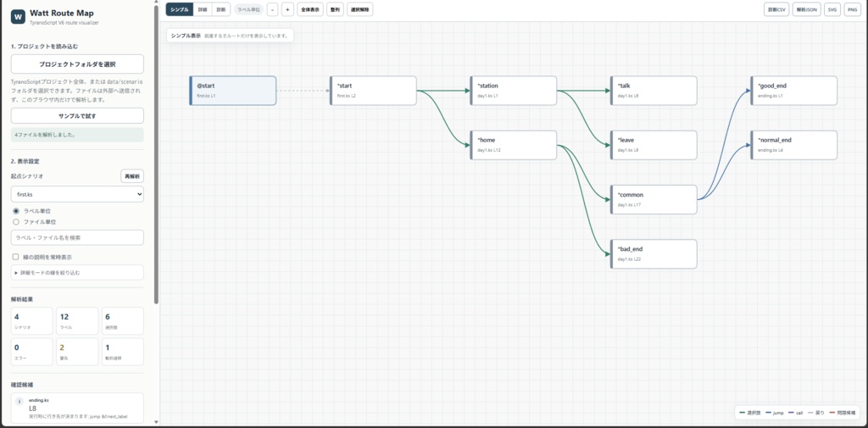Image resolution: width=868 pixels, height=428 pixels.
Task: Click the 全体表示 fit-all button
Action: tap(310, 9)
